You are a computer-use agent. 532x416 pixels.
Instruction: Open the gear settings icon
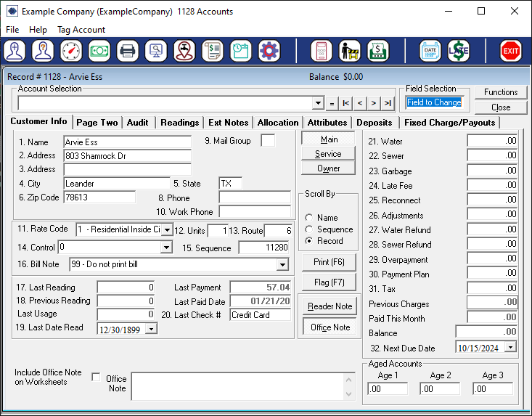(269, 52)
